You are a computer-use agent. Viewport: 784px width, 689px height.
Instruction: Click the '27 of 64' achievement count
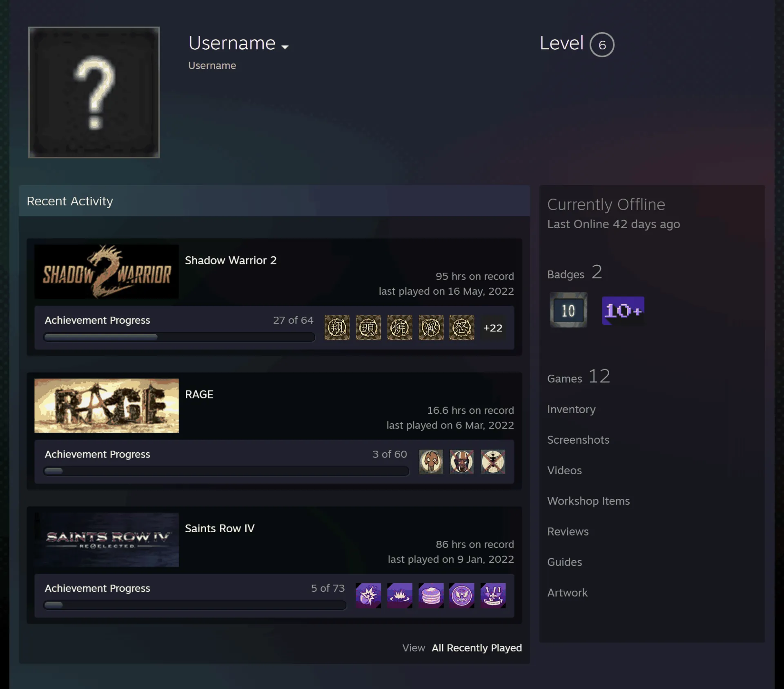[x=293, y=320]
